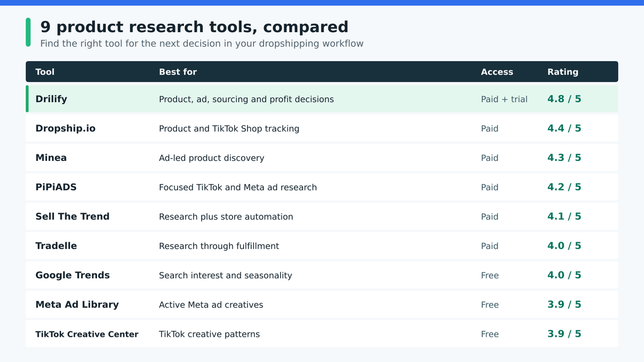Click the 3.9 / 5 rating for TikTok Creative Center

pyautogui.click(x=564, y=334)
